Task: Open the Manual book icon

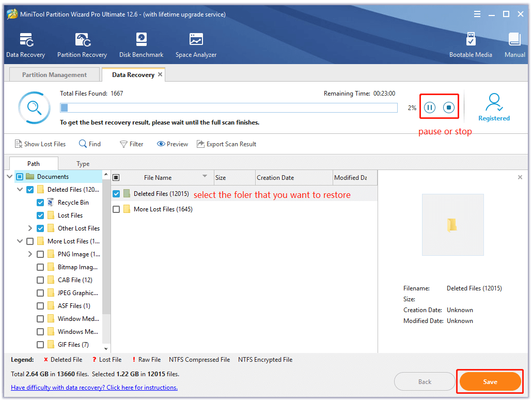Action: click(x=514, y=40)
